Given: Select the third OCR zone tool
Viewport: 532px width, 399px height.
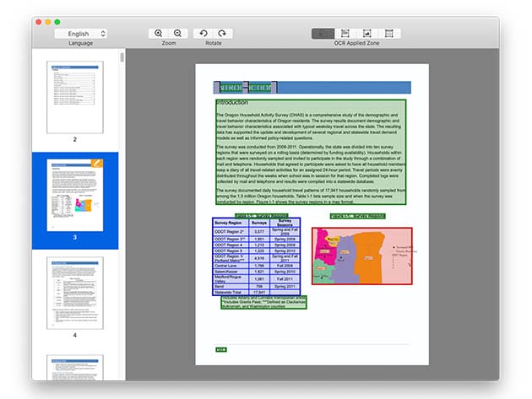Looking at the screenshot, I should [x=366, y=33].
